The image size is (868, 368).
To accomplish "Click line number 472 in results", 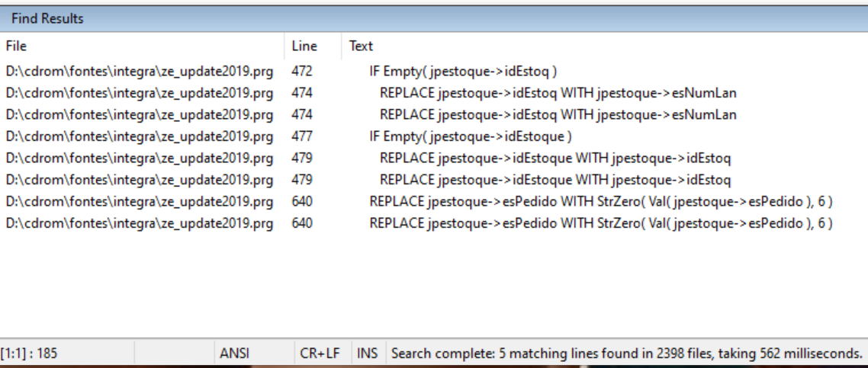I will (302, 71).
